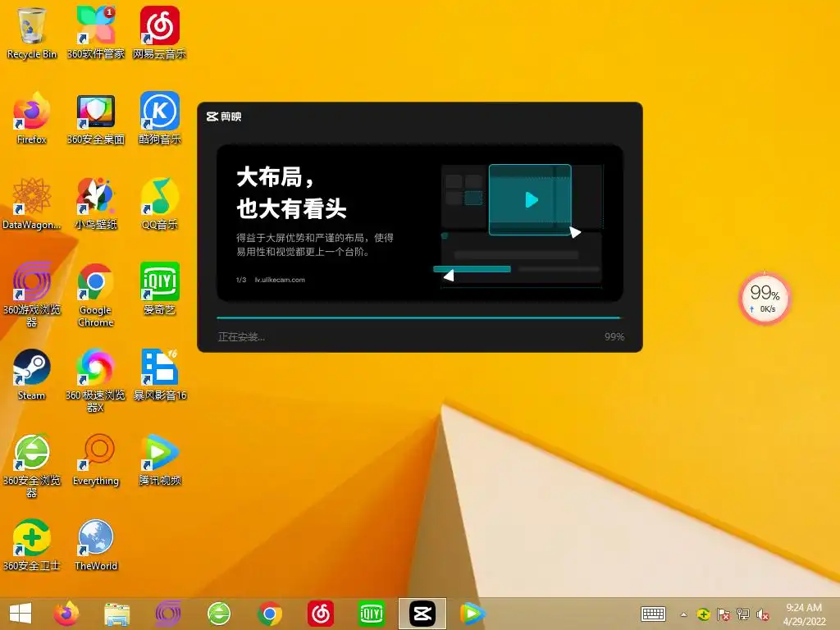Select the Steam desktop shortcut
The image size is (840, 630).
tap(32, 374)
